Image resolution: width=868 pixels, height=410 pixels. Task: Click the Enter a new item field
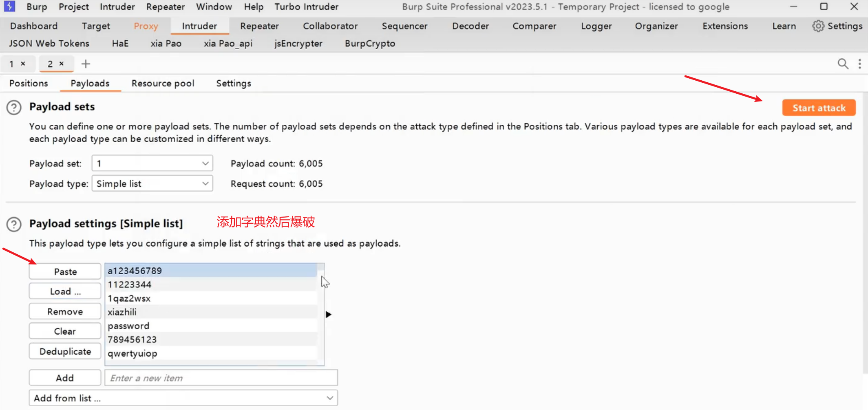coord(221,378)
